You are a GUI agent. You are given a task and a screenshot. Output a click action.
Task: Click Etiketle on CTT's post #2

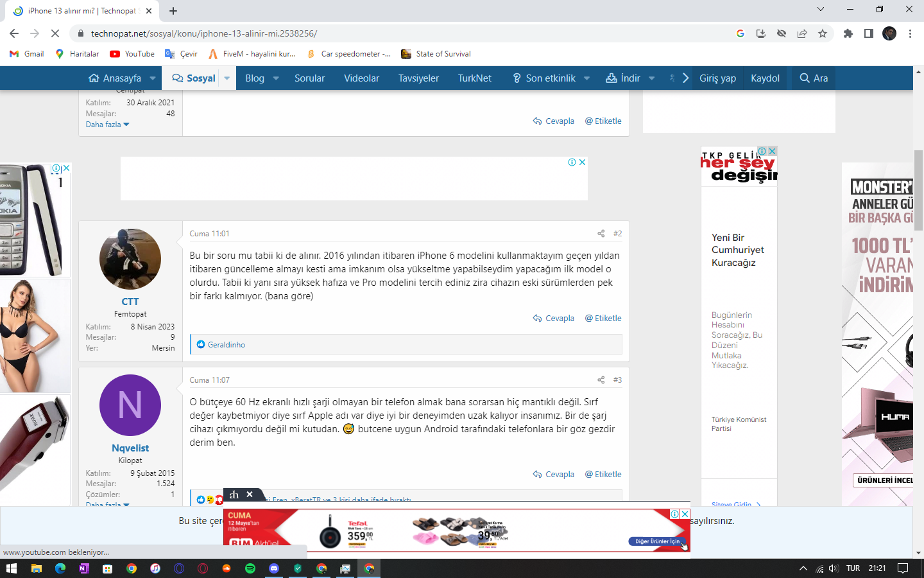[x=603, y=319]
